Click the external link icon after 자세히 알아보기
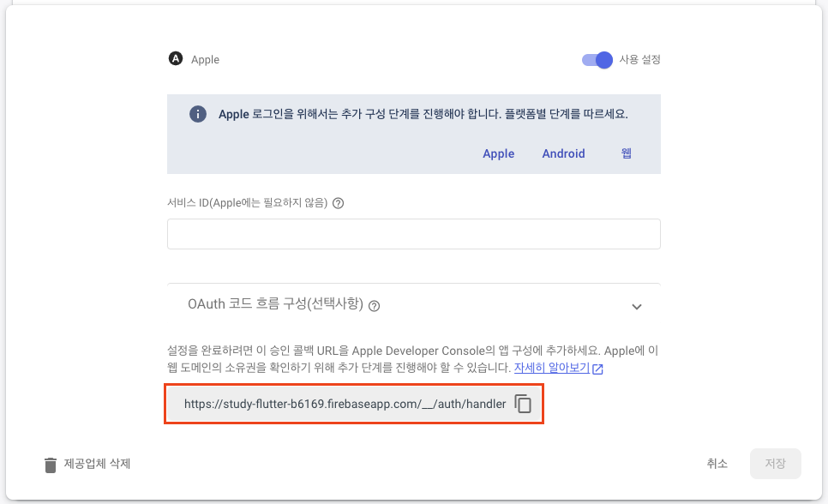 tap(597, 369)
